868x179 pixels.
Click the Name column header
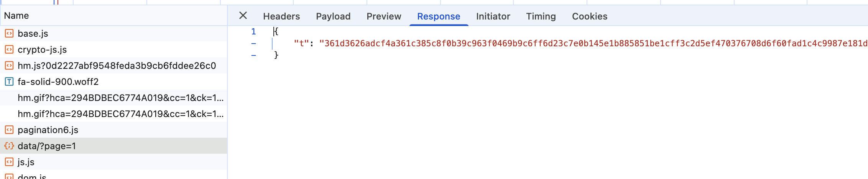[16, 16]
